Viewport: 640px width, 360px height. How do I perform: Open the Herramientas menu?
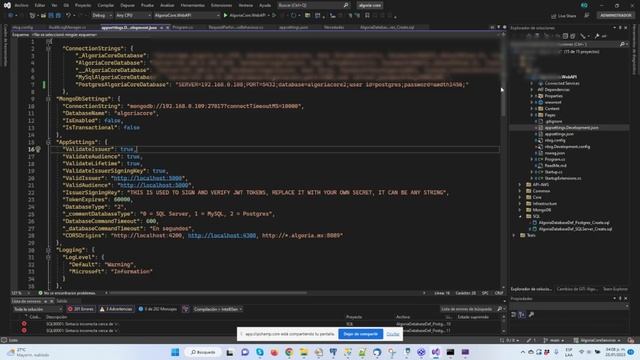192,5
